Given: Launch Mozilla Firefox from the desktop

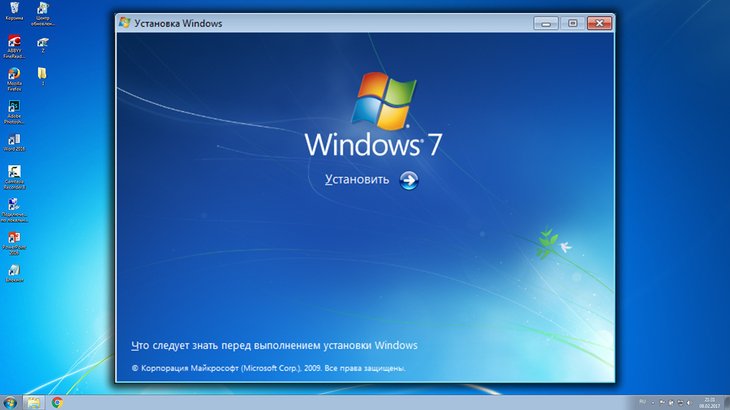Looking at the screenshot, I should click(14, 79).
